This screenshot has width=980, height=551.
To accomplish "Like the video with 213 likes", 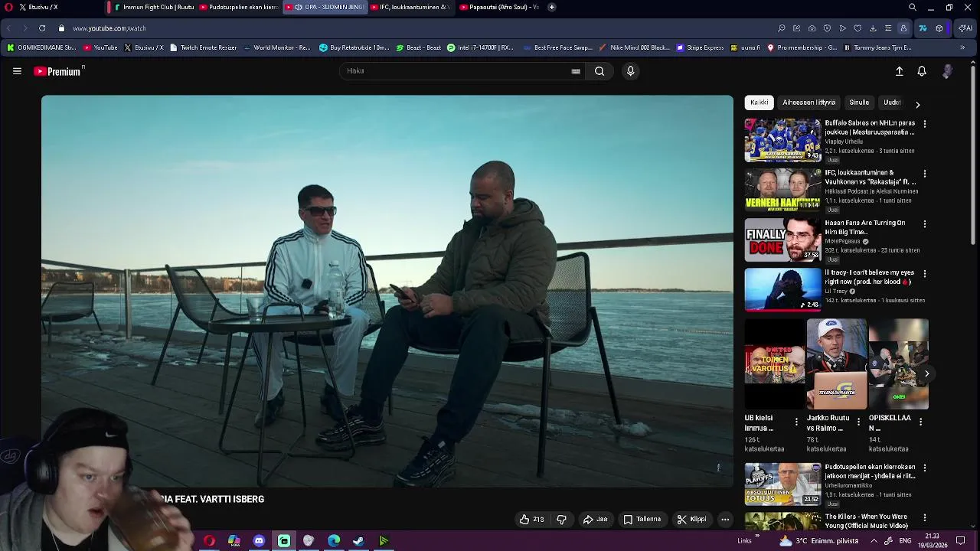I will click(x=531, y=520).
